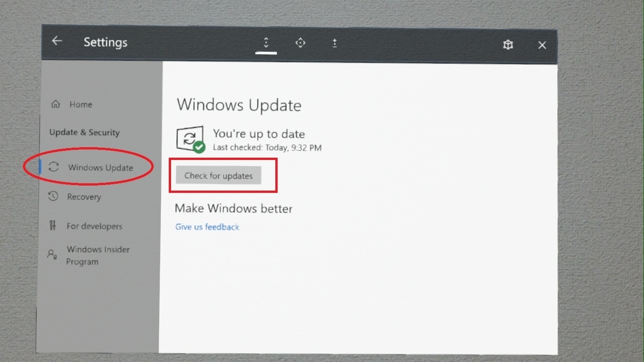Click the follow-me cube icon
Viewport: 644px width, 362px height.
pyautogui.click(x=508, y=45)
